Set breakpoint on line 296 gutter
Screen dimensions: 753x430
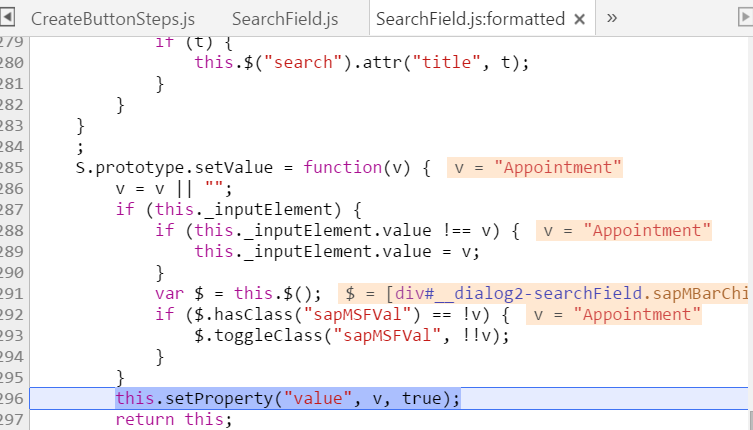(12, 399)
